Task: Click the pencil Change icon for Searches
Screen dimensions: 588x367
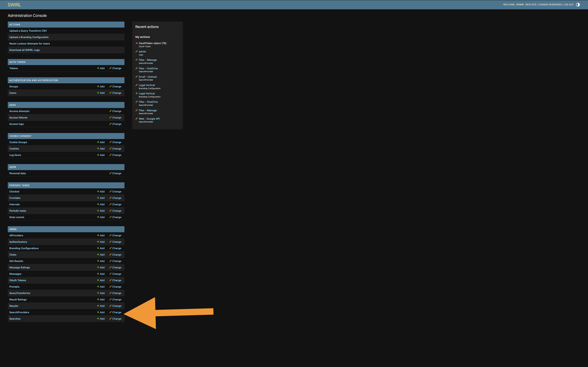Action: (x=111, y=318)
